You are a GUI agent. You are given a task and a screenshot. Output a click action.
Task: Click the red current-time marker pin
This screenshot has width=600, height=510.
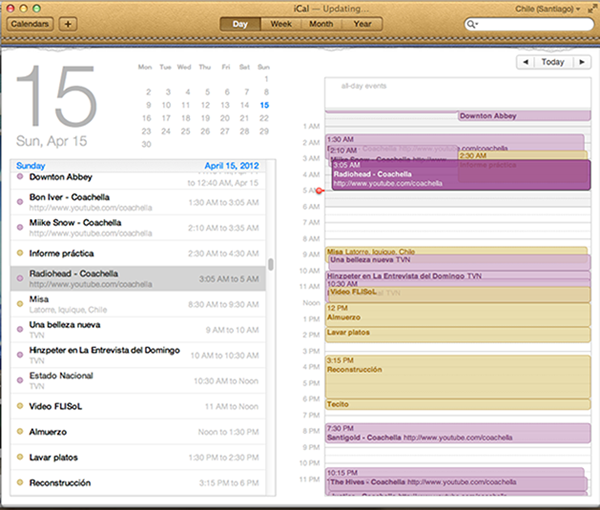coord(319,190)
